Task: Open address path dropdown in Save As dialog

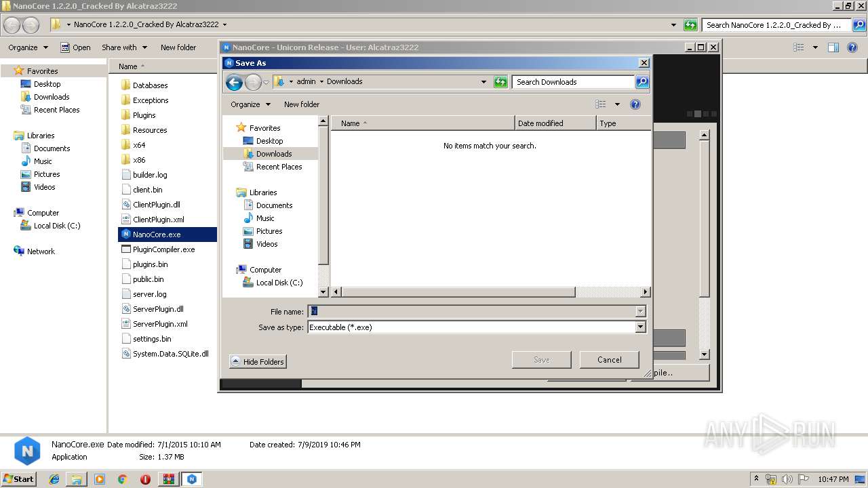Action: pyautogui.click(x=484, y=82)
